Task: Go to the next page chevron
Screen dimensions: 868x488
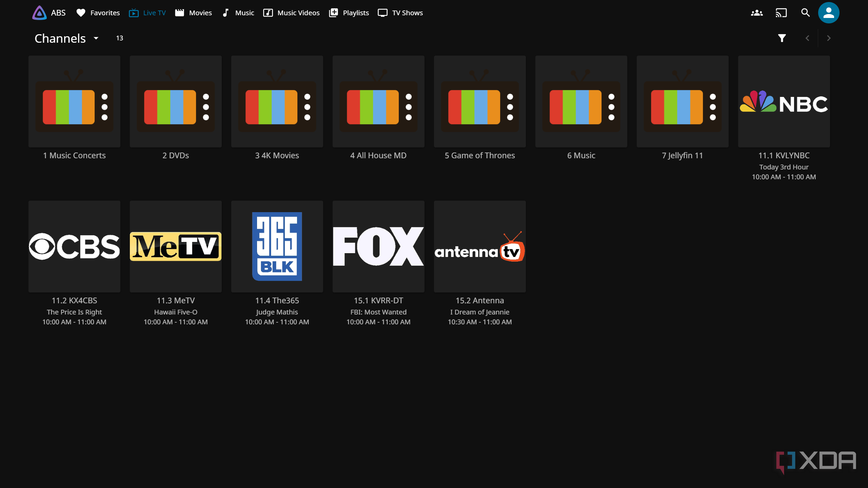Action: coord(829,38)
